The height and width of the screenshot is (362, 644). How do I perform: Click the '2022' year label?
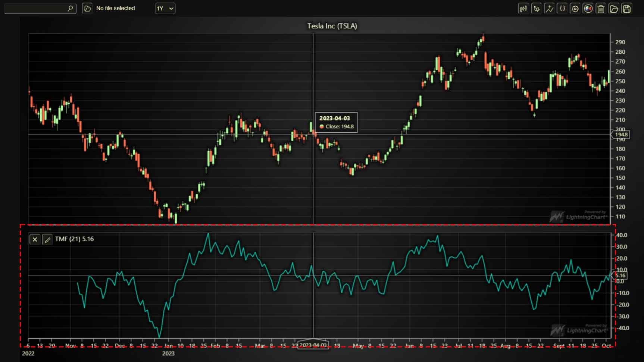point(28,353)
